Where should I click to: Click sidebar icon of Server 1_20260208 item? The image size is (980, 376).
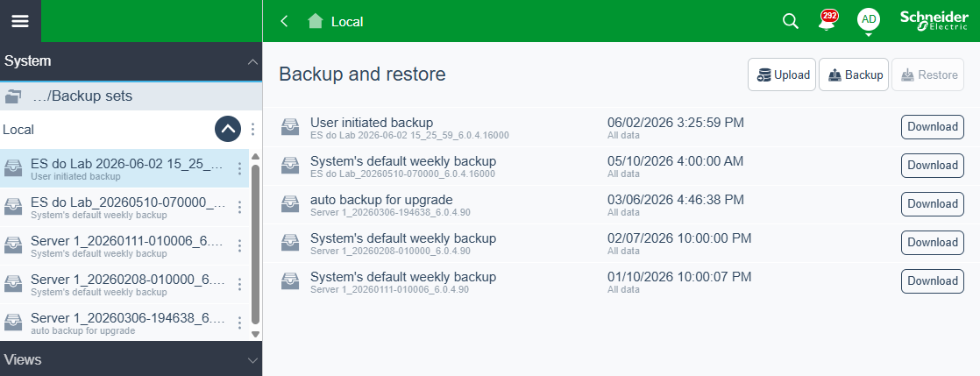point(13,285)
